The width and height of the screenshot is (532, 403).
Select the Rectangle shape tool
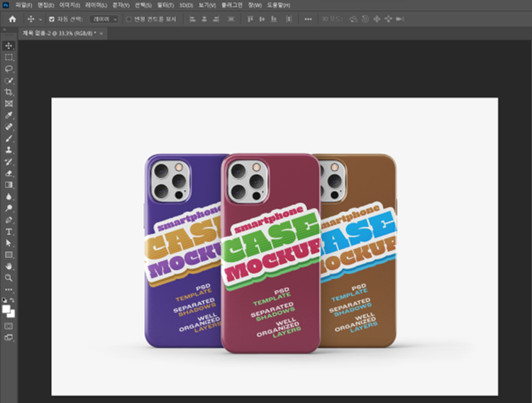(x=9, y=255)
